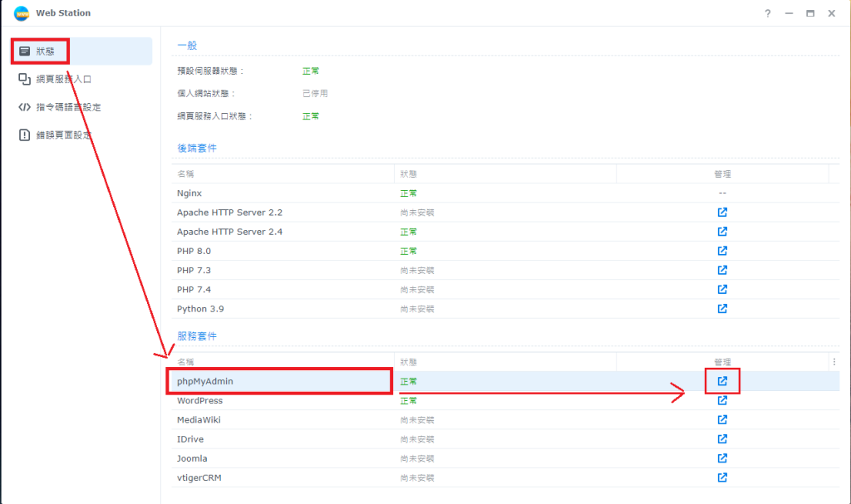Select the phpMyAdmin row name
The width and height of the screenshot is (851, 504).
[205, 381]
